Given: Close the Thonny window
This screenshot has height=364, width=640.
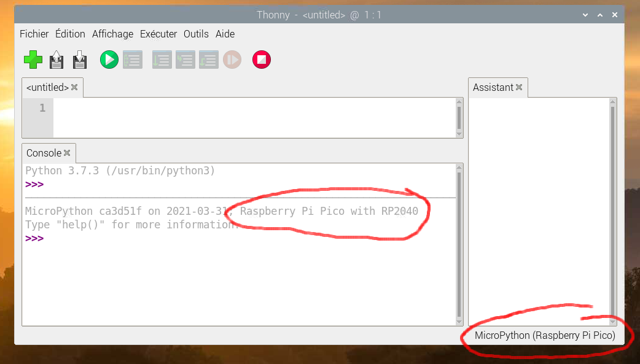Looking at the screenshot, I should (615, 15).
